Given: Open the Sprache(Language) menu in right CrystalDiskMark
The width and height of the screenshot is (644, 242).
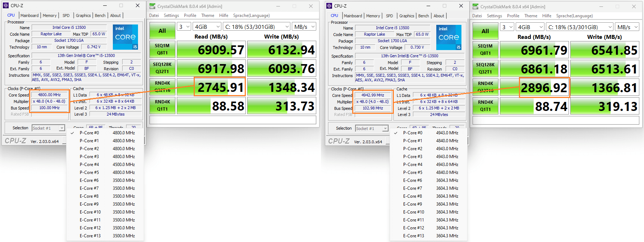Looking at the screenshot, I should pyautogui.click(x=575, y=16).
